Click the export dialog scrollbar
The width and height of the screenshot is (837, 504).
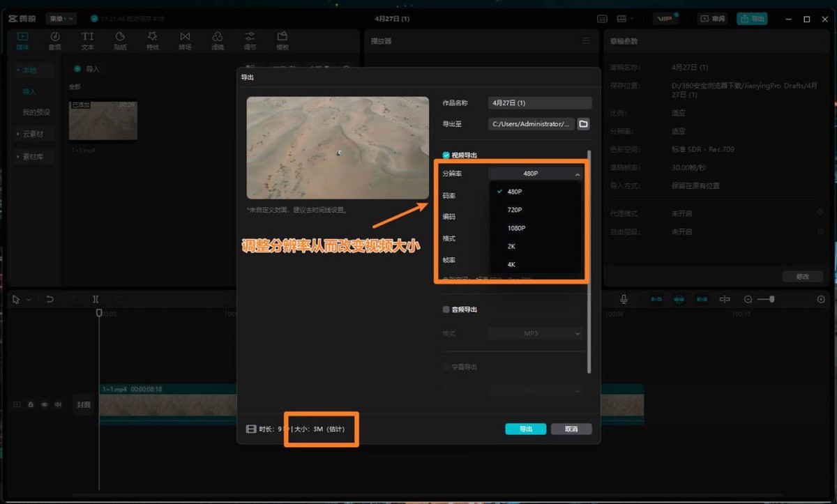click(x=589, y=261)
